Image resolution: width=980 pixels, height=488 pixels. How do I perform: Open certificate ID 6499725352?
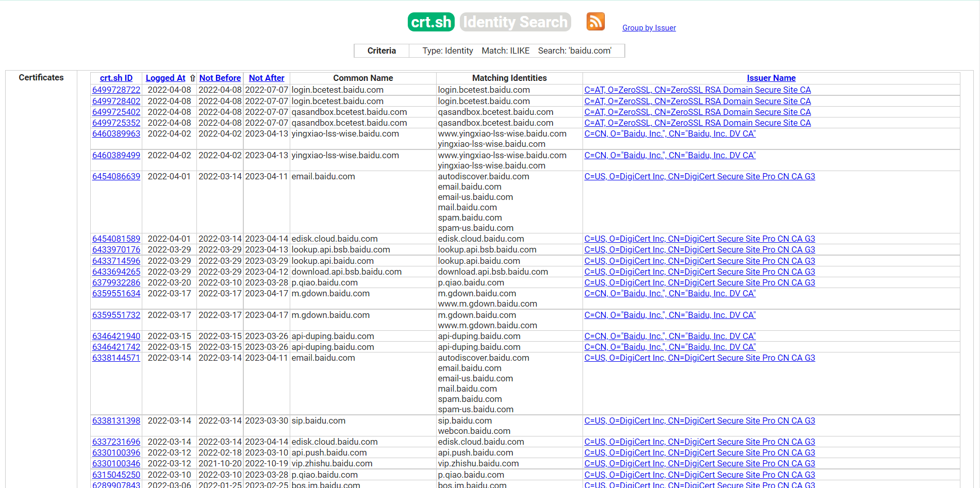pyautogui.click(x=116, y=123)
